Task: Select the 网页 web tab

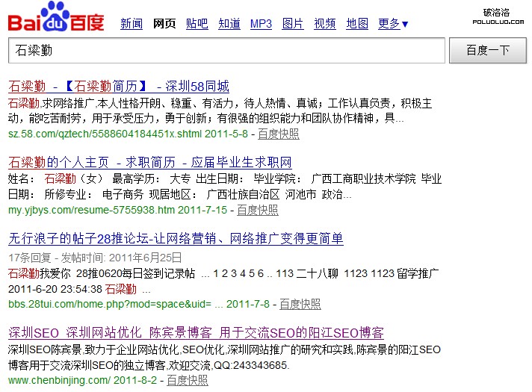Action: (x=164, y=24)
